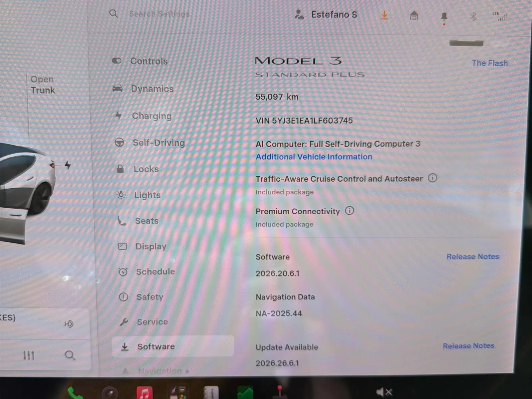Tap the media panel search icon
The image size is (532, 399).
(70, 355)
